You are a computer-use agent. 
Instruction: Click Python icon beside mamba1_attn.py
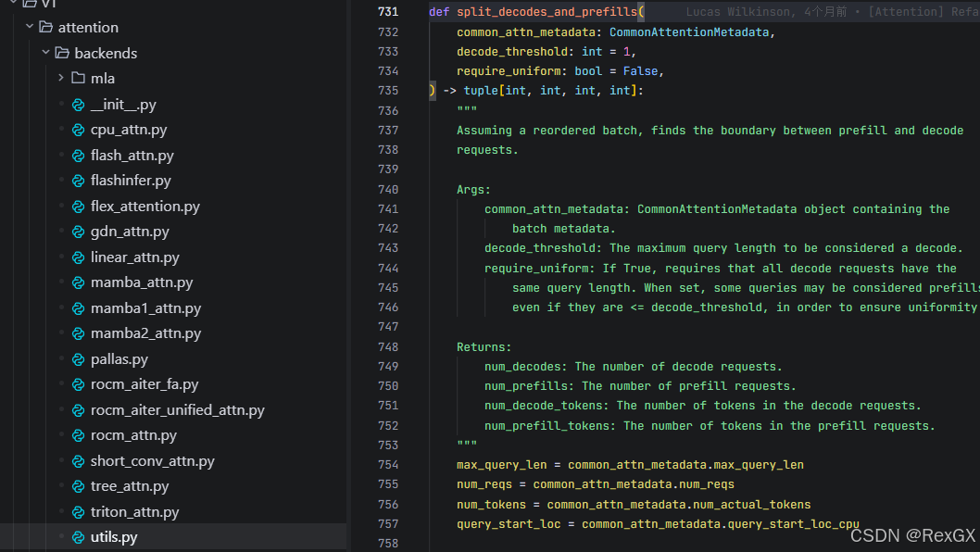pyautogui.click(x=78, y=308)
